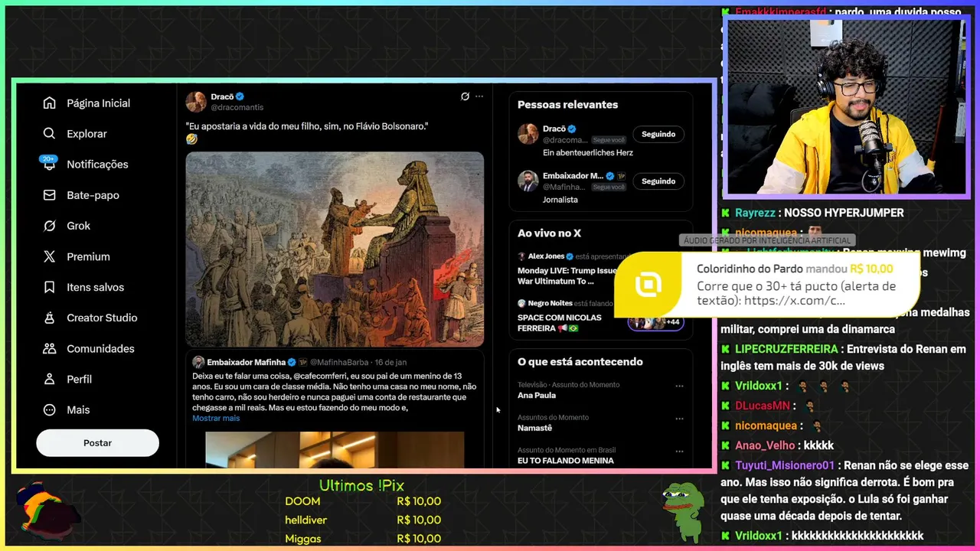
Task: Open Creator Studio icon
Action: (x=50, y=318)
